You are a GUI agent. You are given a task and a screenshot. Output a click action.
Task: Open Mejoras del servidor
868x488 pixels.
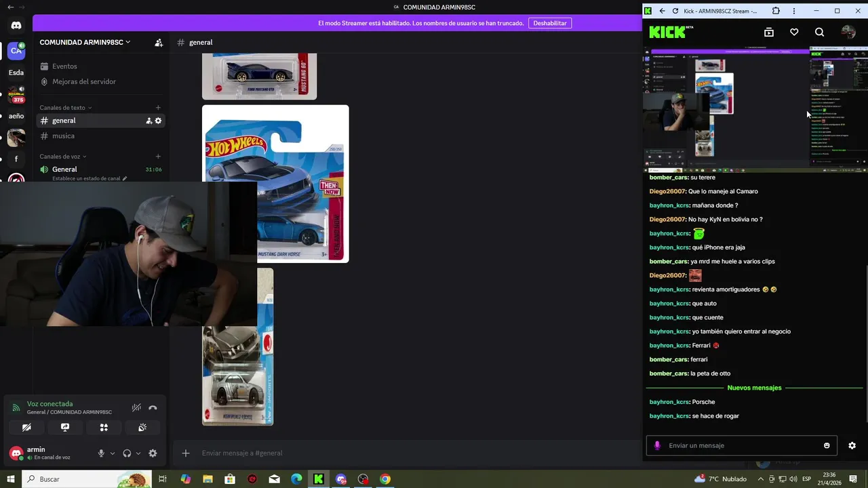coord(100,81)
